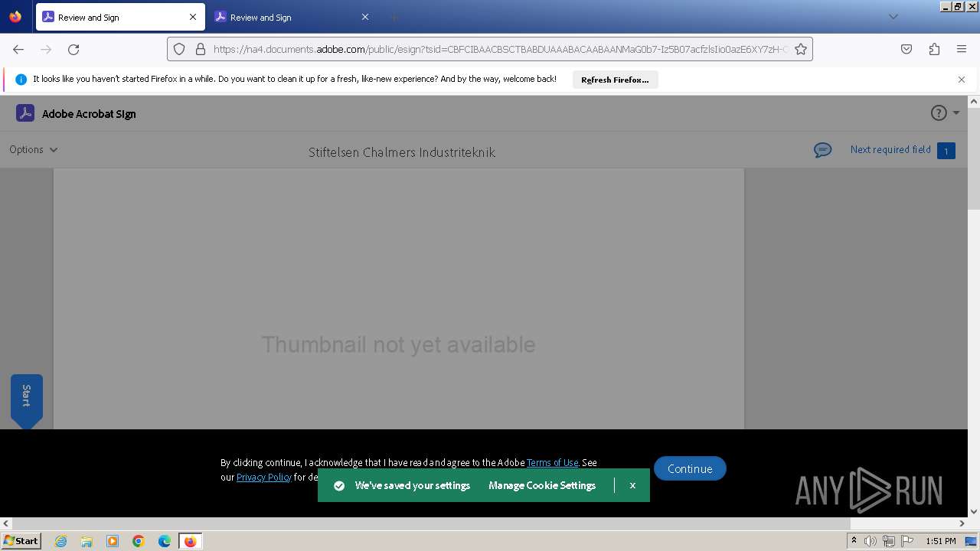View site security lock information
980x551 pixels.
pyautogui.click(x=201, y=49)
